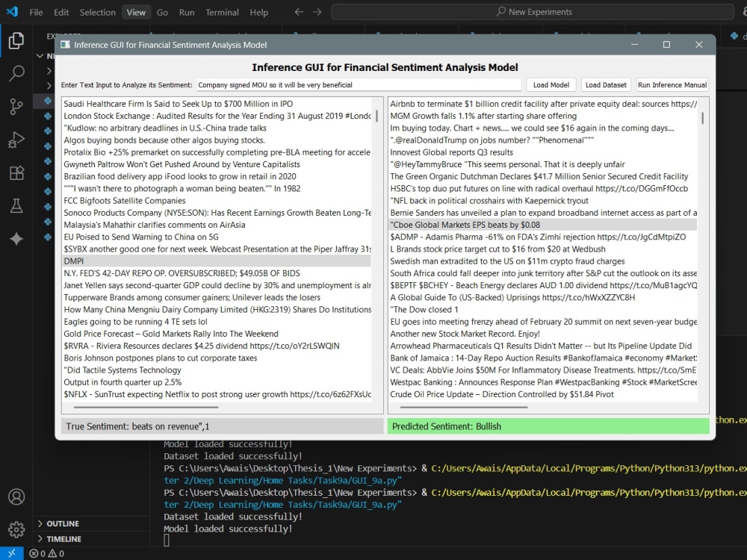Select 'Swedish man extradited' row
The height and width of the screenshot is (560, 747).
click(543, 261)
